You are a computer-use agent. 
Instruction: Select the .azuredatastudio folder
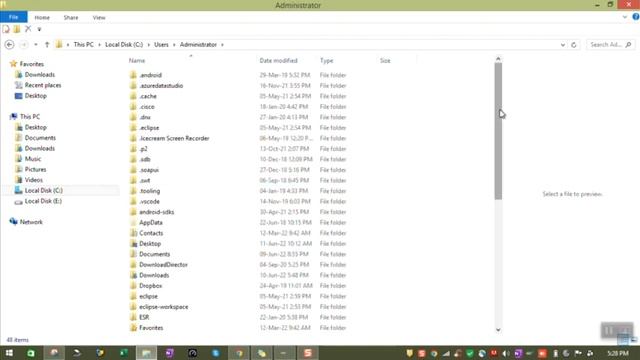click(x=161, y=86)
